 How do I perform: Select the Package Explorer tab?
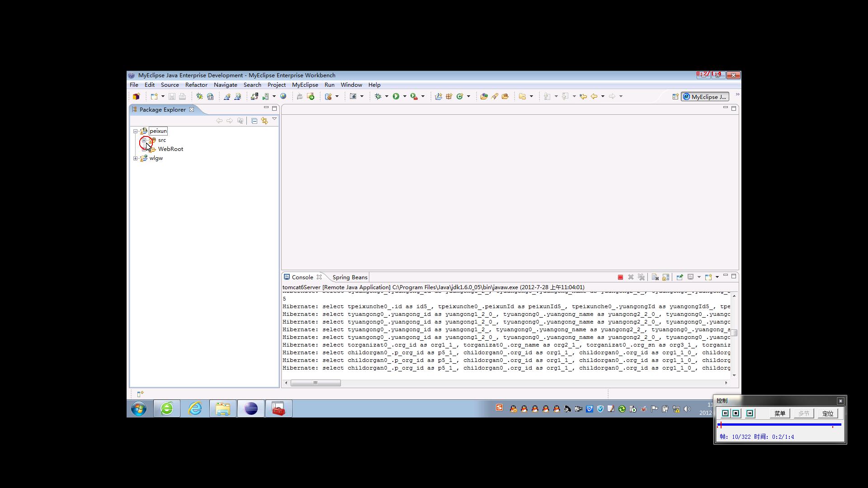(162, 109)
